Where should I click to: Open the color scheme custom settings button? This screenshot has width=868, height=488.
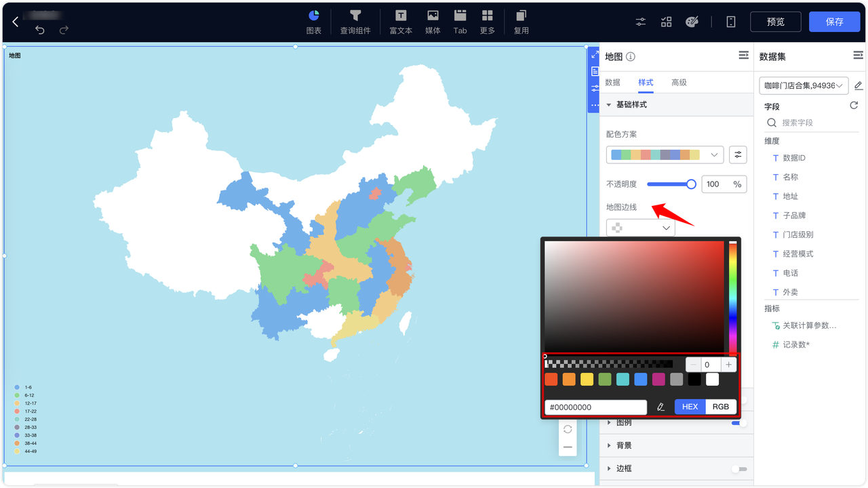click(738, 155)
